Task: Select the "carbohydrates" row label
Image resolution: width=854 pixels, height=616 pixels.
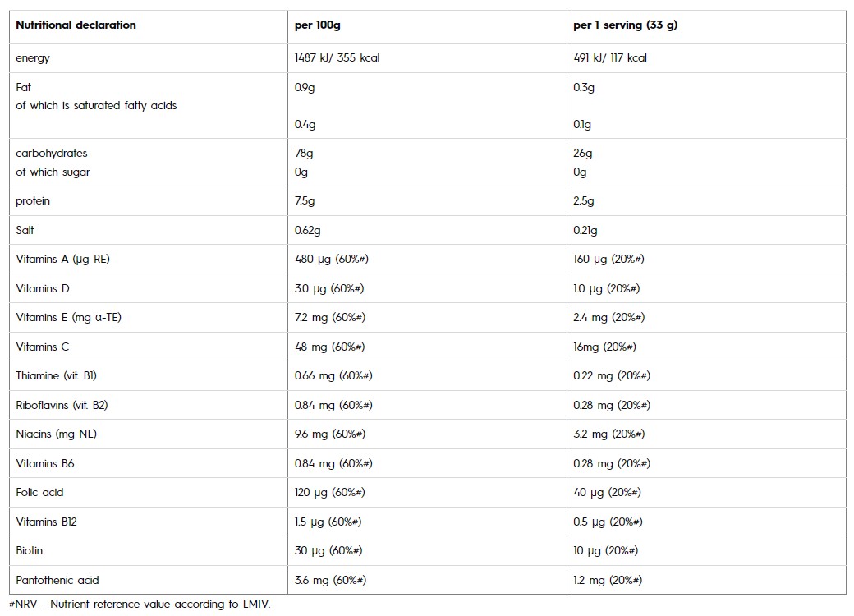Action: (x=51, y=153)
